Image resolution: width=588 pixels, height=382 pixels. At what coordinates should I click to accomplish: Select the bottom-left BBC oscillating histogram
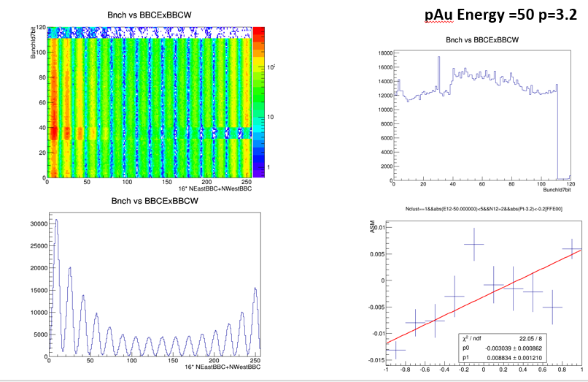coord(155,284)
